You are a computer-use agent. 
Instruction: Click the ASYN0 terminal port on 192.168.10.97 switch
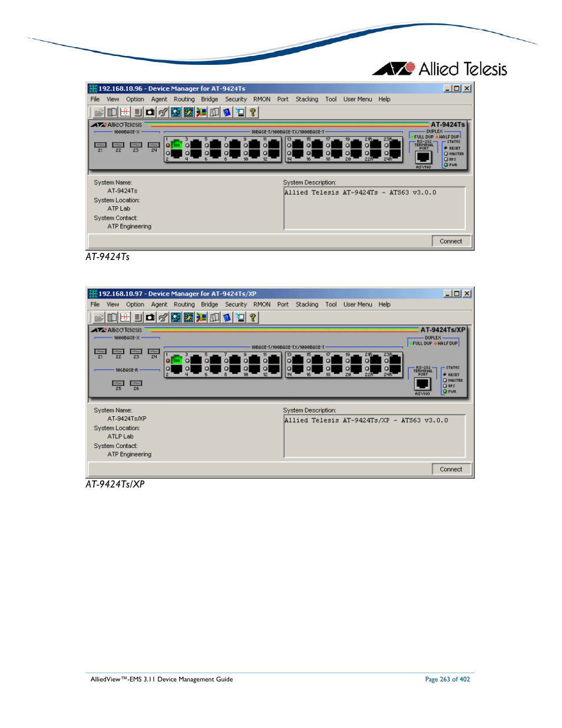point(423,384)
